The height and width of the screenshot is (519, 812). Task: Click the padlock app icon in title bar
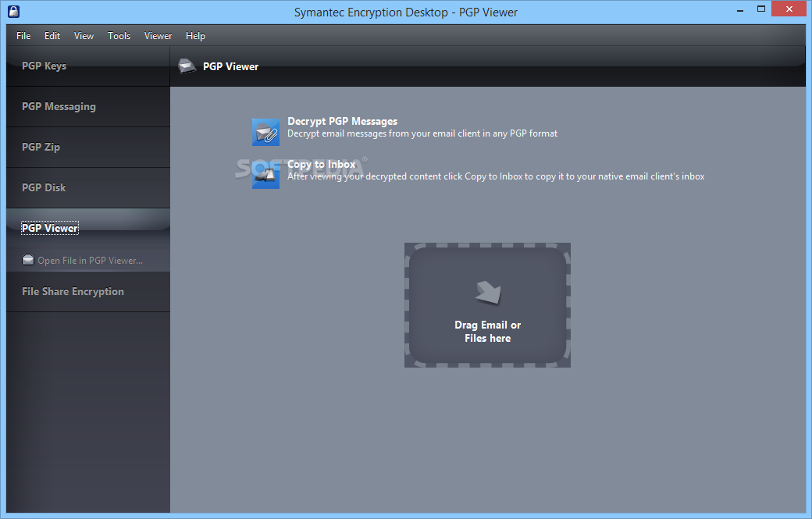pos(14,12)
